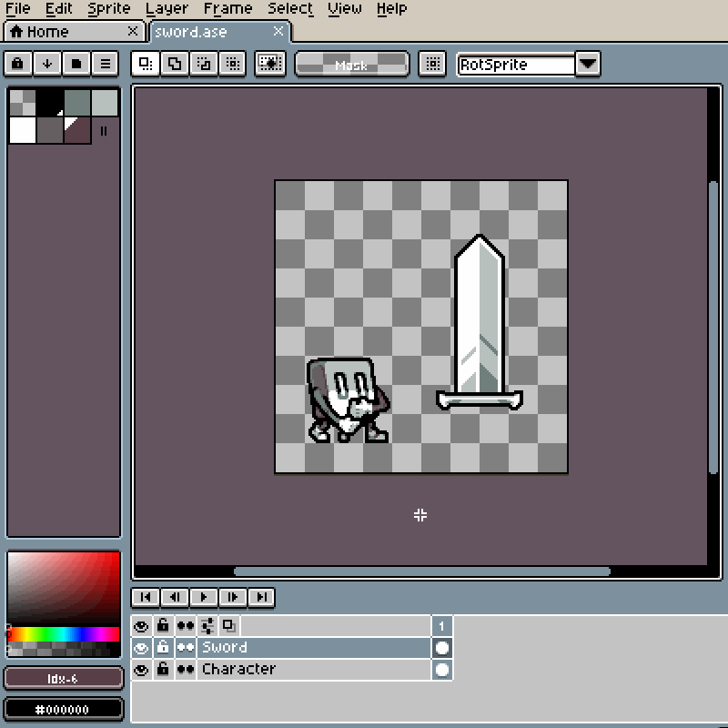Hide the Sword layer using eye icon
728x728 pixels.
141,648
